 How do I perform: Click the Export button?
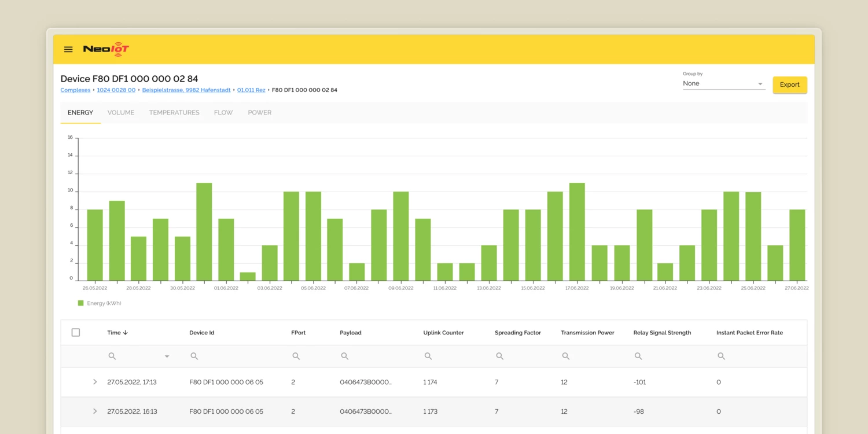pos(789,84)
